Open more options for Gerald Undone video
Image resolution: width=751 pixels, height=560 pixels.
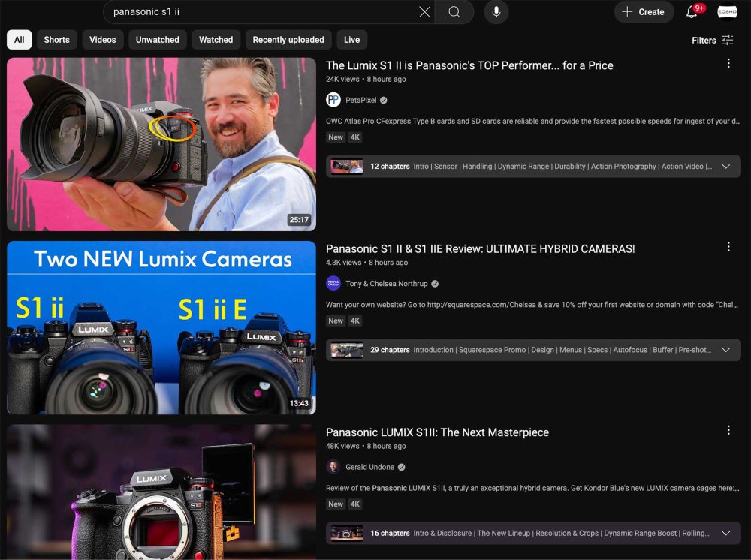click(x=728, y=430)
